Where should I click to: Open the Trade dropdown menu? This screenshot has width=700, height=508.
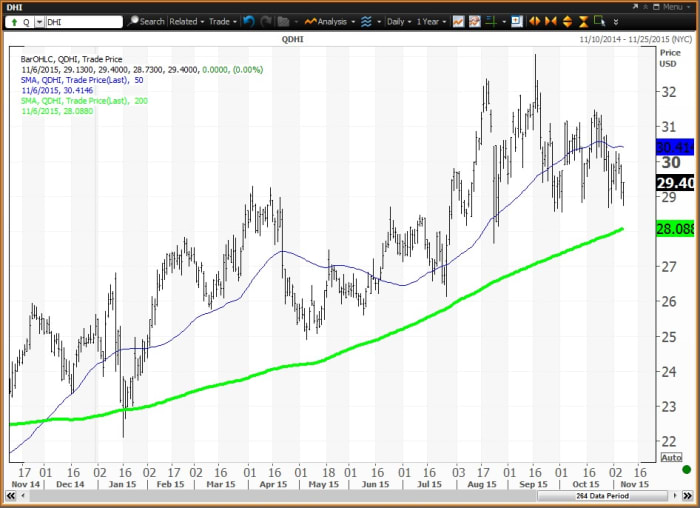point(221,21)
